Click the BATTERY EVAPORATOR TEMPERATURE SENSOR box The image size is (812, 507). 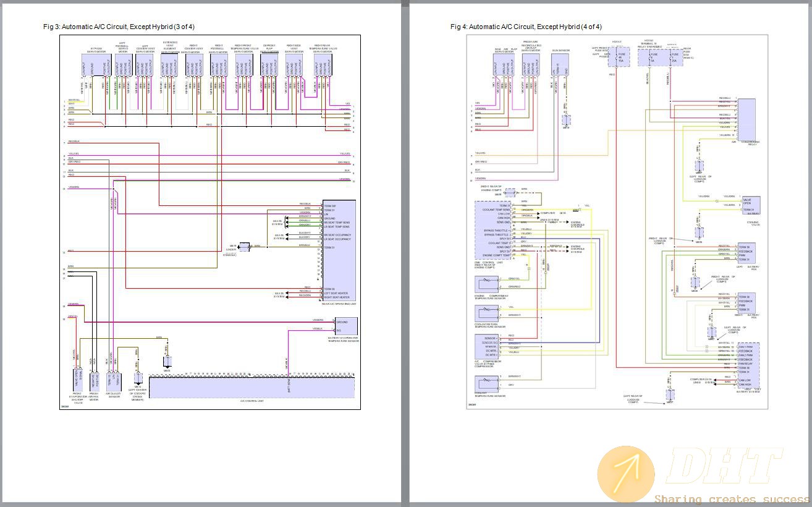pyautogui.click(x=346, y=326)
